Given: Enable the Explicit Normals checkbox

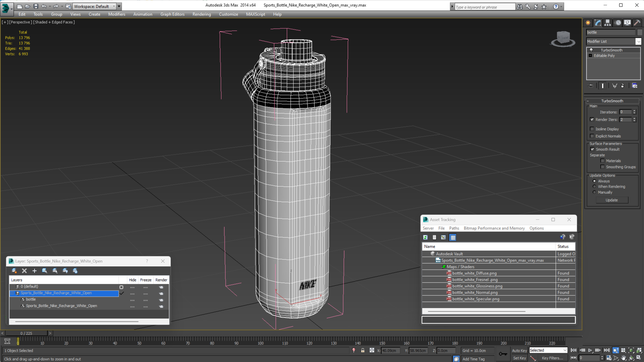Looking at the screenshot, I should (592, 136).
